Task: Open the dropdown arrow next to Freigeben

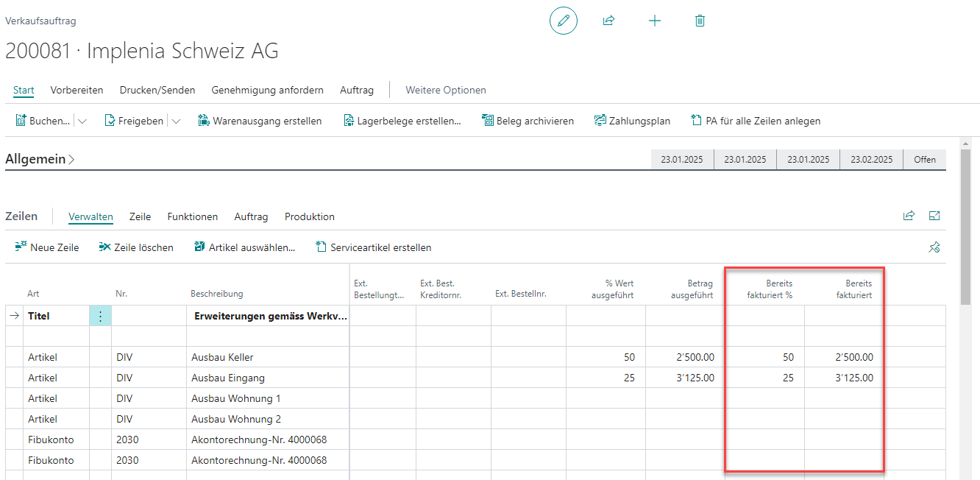Action: (176, 121)
